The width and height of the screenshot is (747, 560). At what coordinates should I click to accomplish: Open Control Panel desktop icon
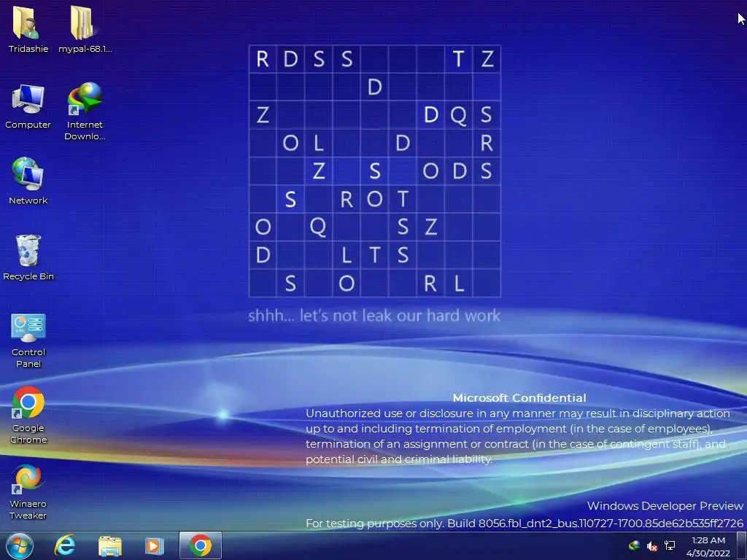click(28, 341)
